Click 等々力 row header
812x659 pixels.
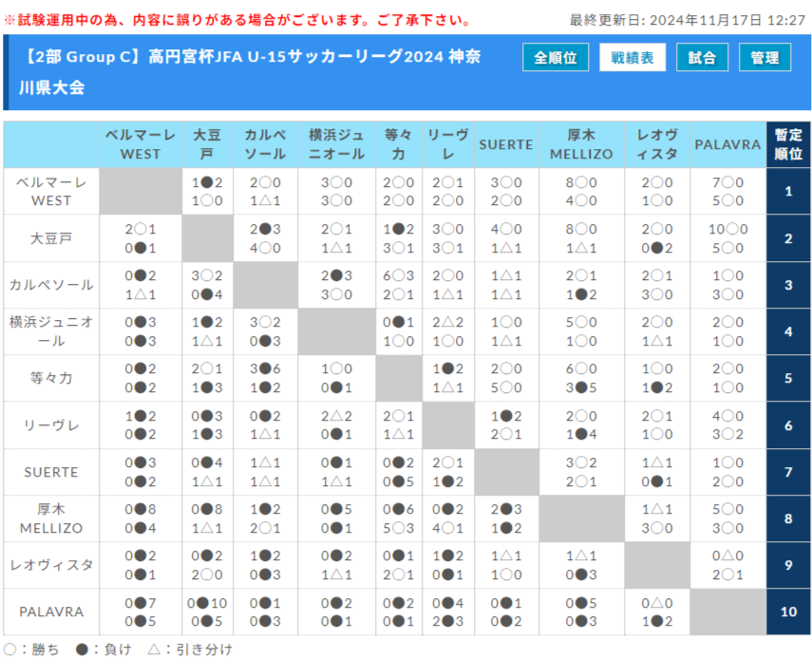pos(51,378)
